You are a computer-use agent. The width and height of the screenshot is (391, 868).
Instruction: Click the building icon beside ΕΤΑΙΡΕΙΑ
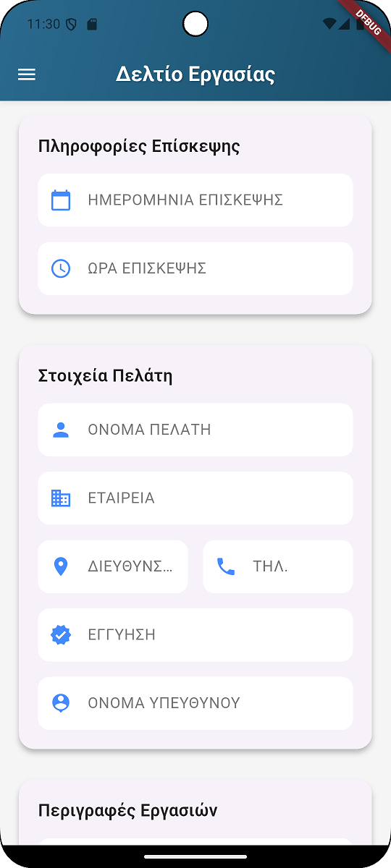61,498
